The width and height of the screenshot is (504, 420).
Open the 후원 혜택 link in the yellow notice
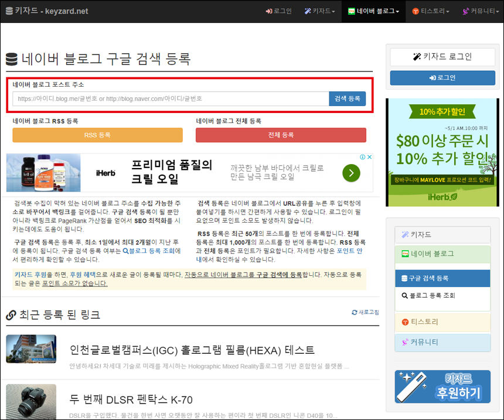tap(83, 274)
